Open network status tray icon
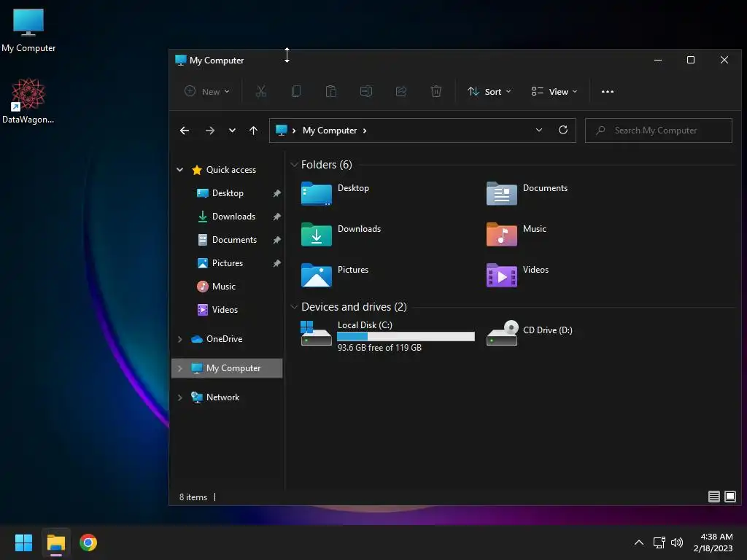This screenshot has width=747, height=560. click(659, 542)
